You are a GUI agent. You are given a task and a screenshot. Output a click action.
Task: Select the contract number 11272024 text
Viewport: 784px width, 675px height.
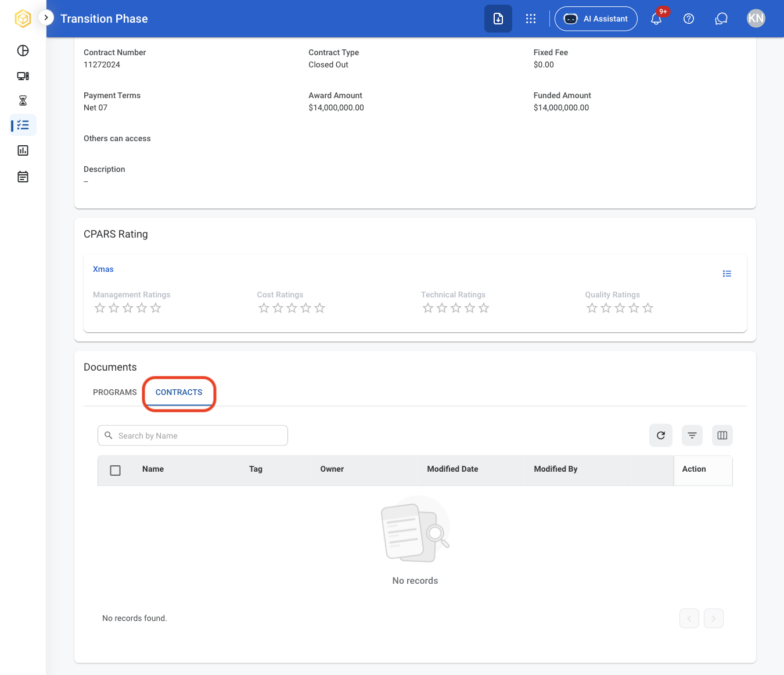click(102, 64)
